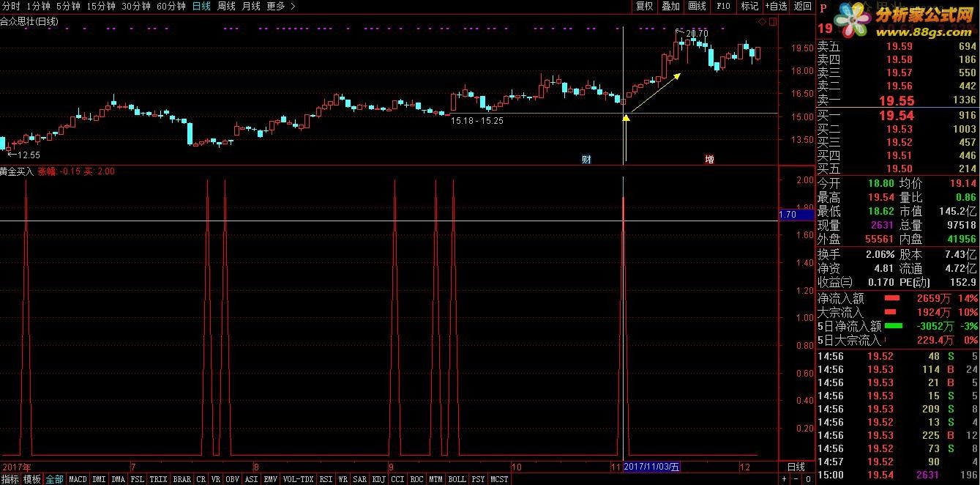Click the 日线 period label at chart bottom

796,467
